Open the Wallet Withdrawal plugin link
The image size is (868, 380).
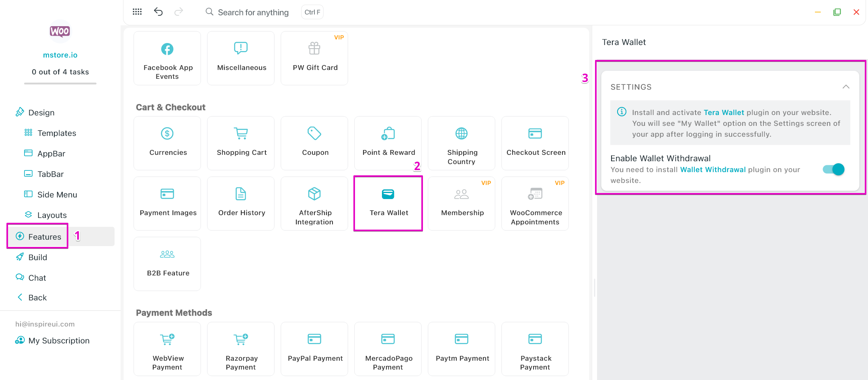[x=712, y=170]
